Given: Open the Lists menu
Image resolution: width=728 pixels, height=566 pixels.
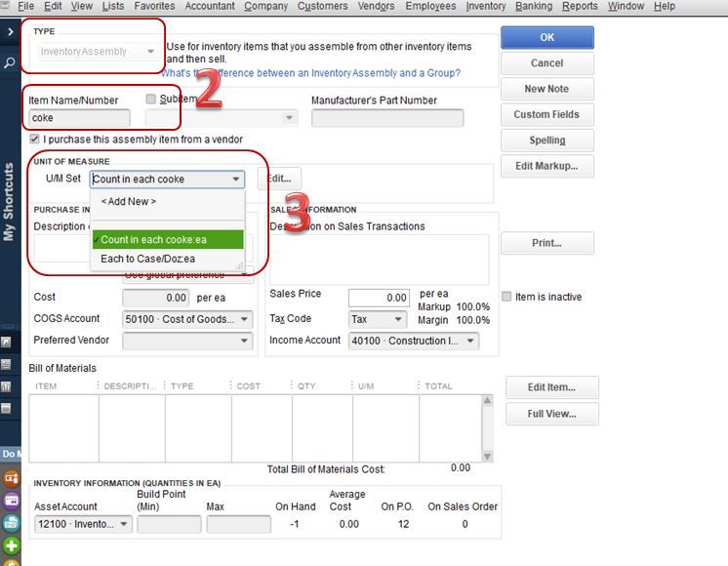Looking at the screenshot, I should (x=113, y=6).
